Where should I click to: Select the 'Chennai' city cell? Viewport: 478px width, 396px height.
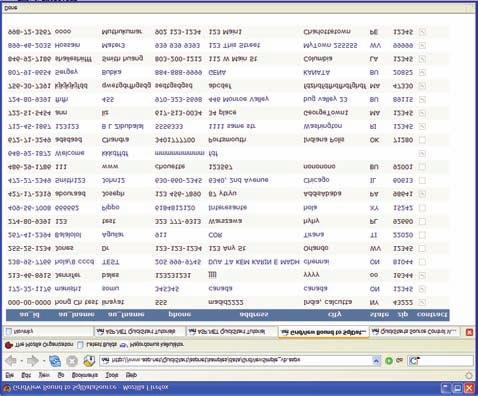pos(316,262)
